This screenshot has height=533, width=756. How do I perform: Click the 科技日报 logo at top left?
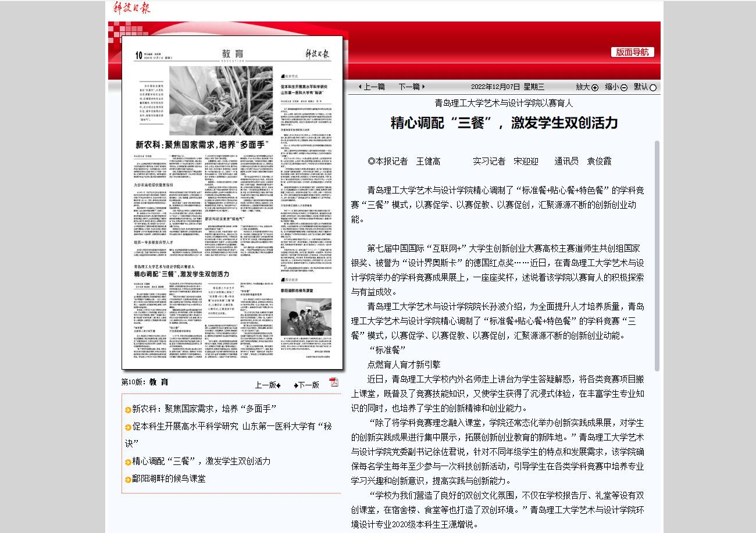[x=131, y=8]
